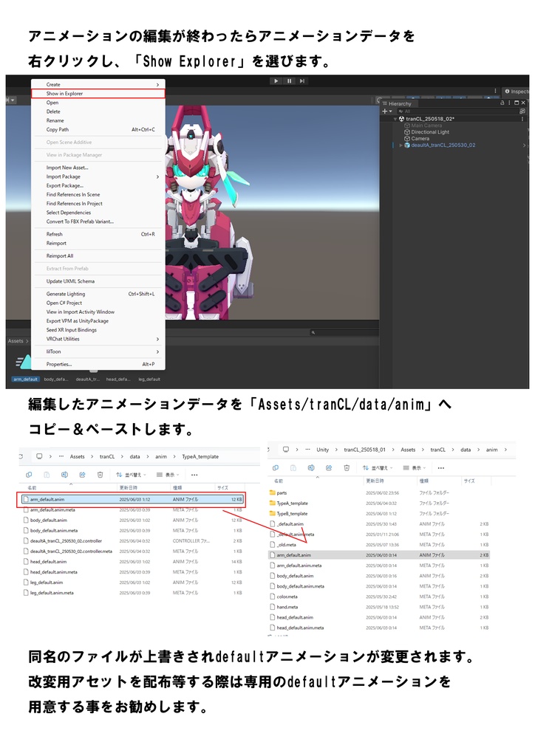Open Properties... from context menu

pyautogui.click(x=98, y=365)
